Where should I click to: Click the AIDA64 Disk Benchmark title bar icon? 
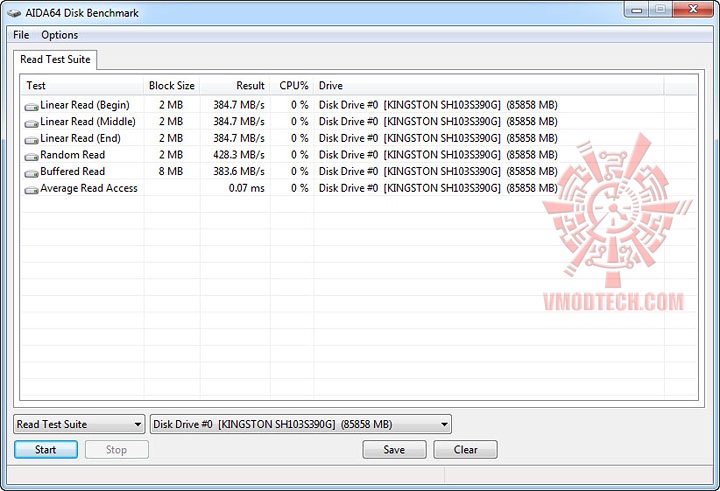(14, 13)
